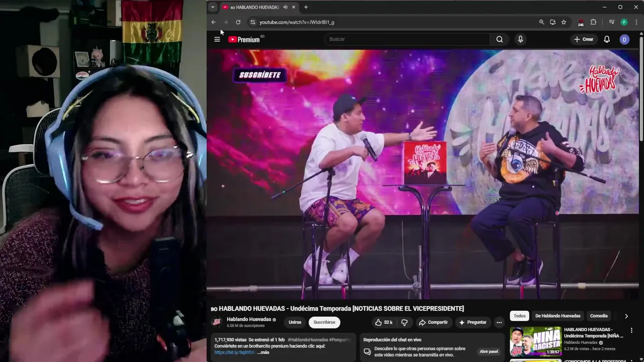
Task: Open the recommended video title Undécima Temporada [NIÑA
Action: pos(594,332)
